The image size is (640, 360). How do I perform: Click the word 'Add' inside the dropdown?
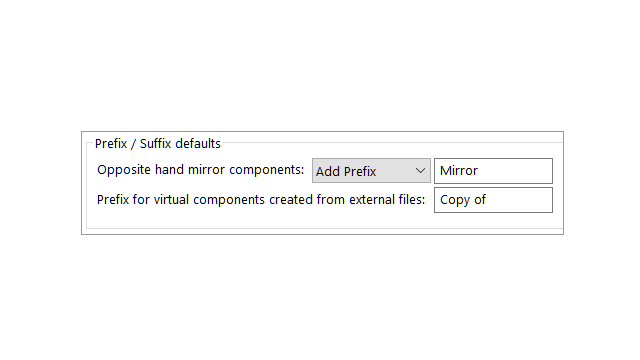pyautogui.click(x=328, y=171)
